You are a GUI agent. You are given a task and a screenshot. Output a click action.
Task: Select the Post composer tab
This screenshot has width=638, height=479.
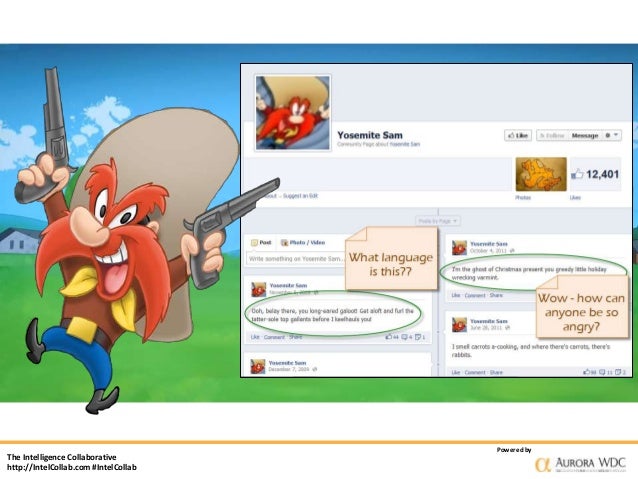(261, 243)
